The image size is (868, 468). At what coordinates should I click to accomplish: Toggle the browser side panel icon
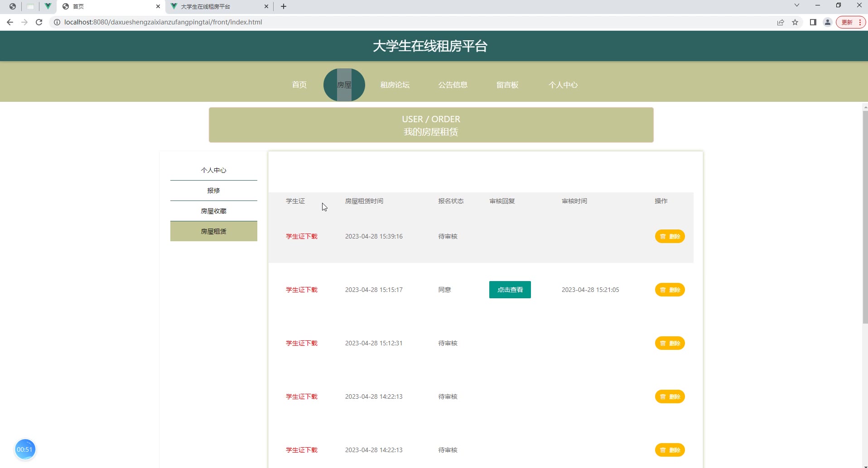[x=813, y=22]
